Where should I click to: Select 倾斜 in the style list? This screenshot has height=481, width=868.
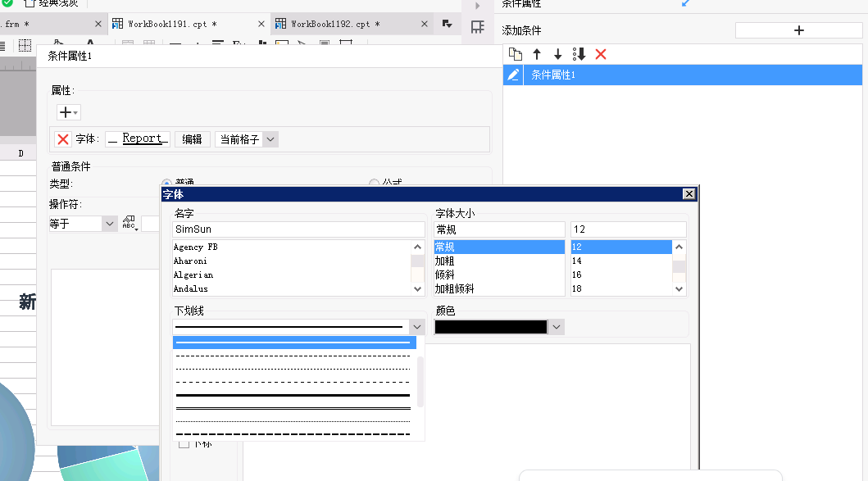(x=499, y=275)
